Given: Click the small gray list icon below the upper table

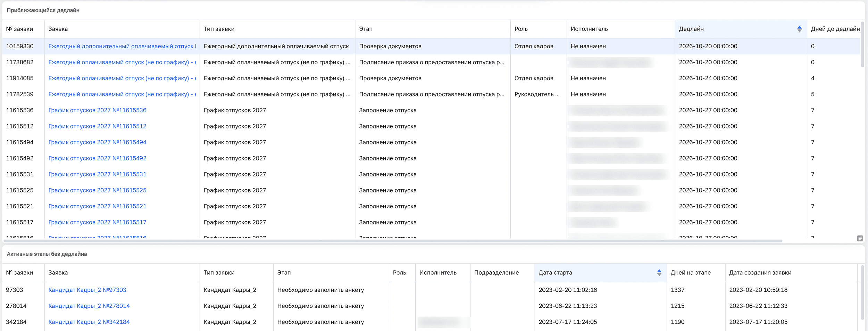Looking at the screenshot, I should 860,239.
